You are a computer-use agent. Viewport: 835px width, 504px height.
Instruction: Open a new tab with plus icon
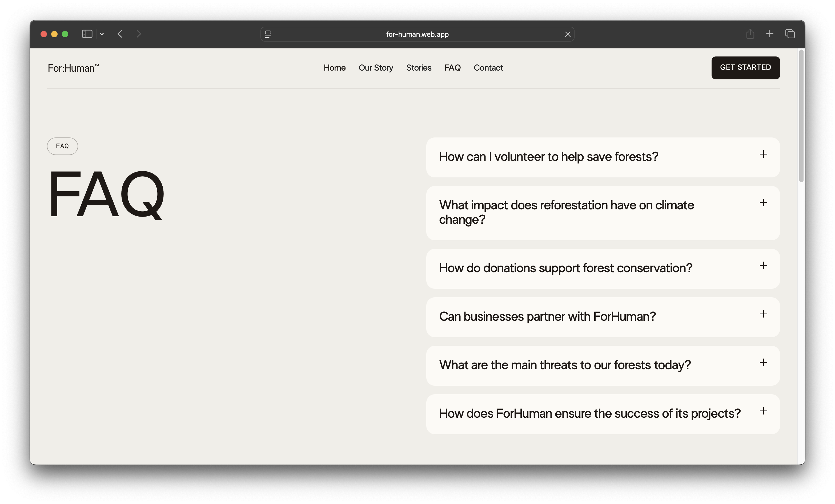pyautogui.click(x=770, y=34)
